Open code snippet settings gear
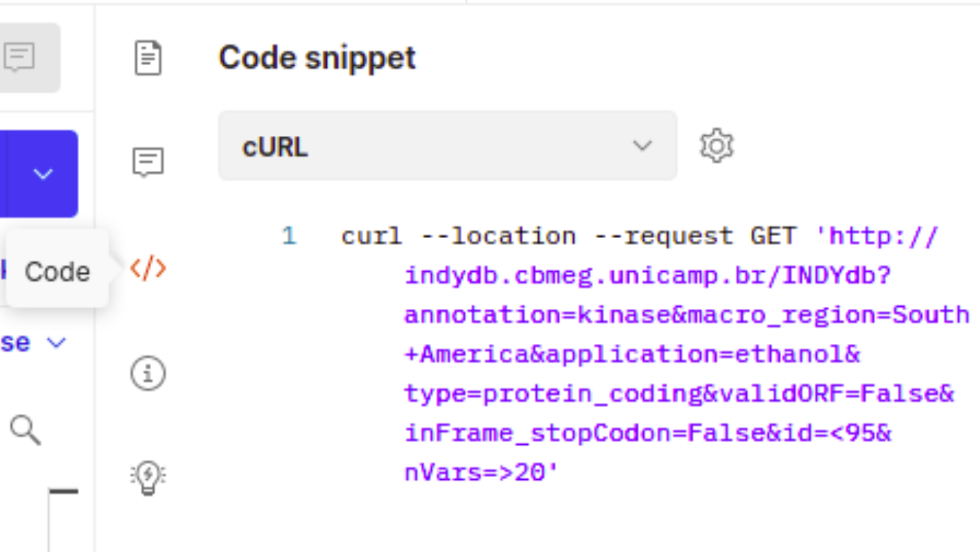This screenshot has width=980, height=552. point(717,146)
